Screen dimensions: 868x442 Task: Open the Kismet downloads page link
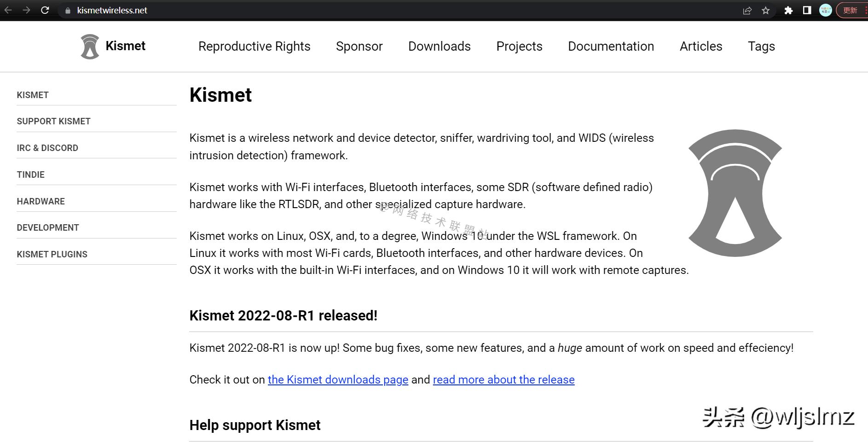338,379
